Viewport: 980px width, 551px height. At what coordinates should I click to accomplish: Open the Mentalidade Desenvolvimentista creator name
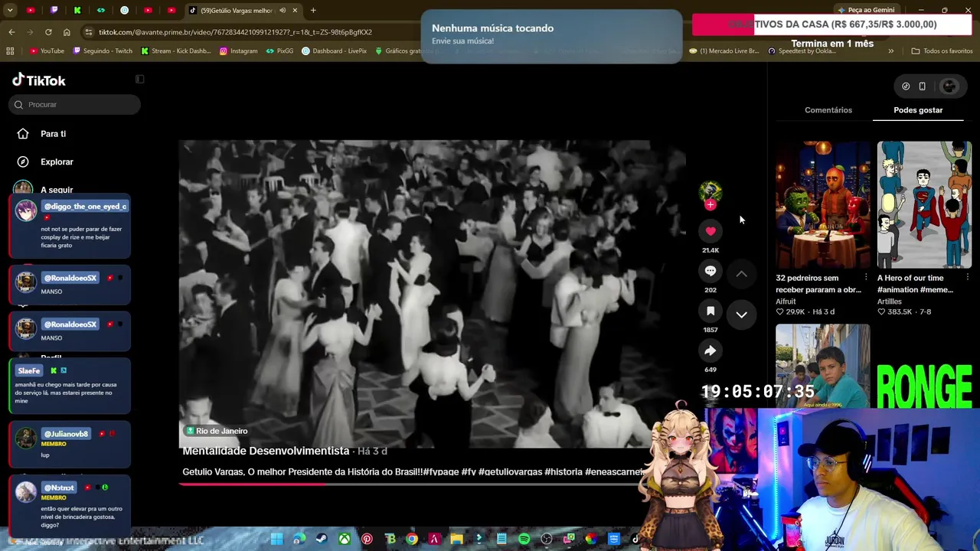coord(266,452)
